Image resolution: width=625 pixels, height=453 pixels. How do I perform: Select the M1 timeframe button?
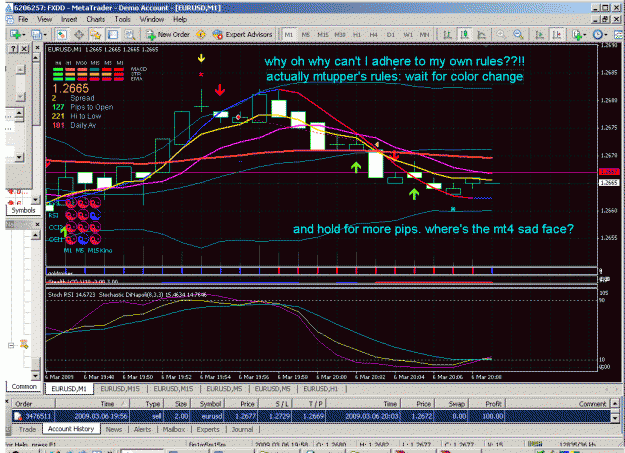[x=289, y=35]
